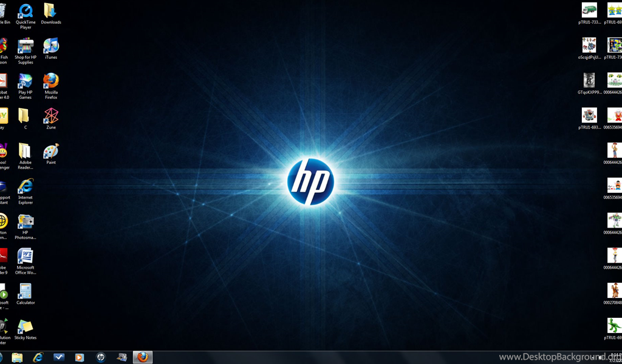This screenshot has width=622, height=364.
Task: Launch iTunes from the desktop
Action: tap(51, 49)
